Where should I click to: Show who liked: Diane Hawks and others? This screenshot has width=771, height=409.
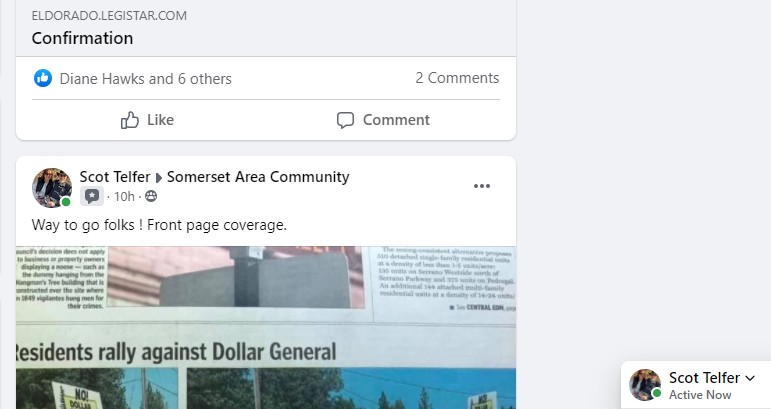(x=146, y=79)
